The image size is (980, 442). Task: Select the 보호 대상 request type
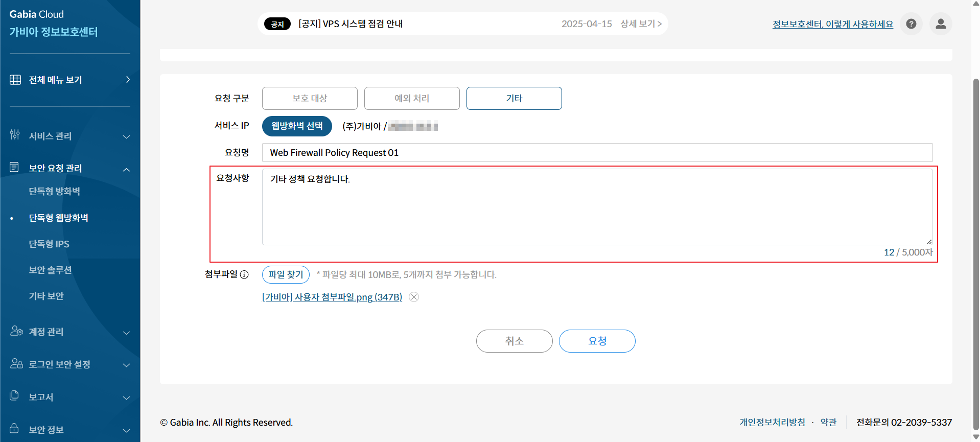[310, 98]
